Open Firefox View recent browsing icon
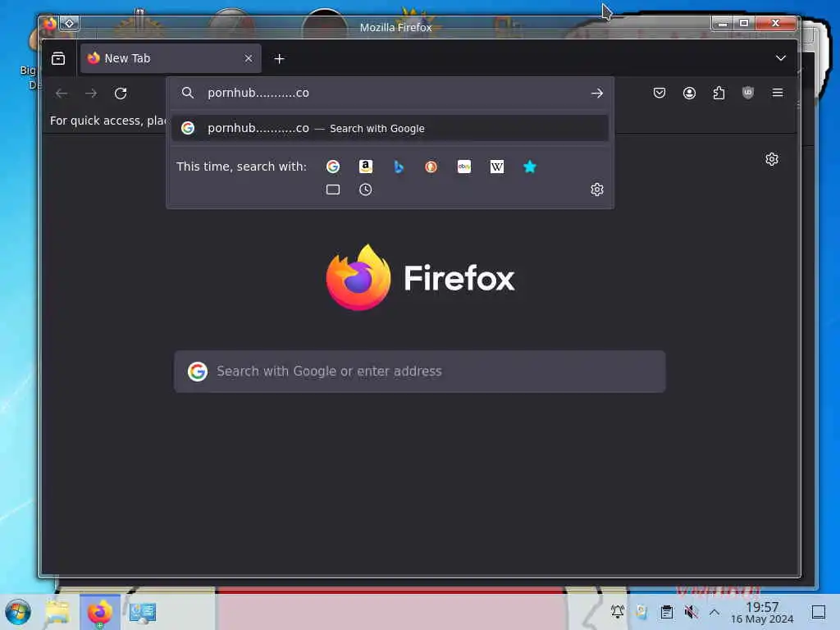Screen dimensions: 840x630 pos(58,58)
